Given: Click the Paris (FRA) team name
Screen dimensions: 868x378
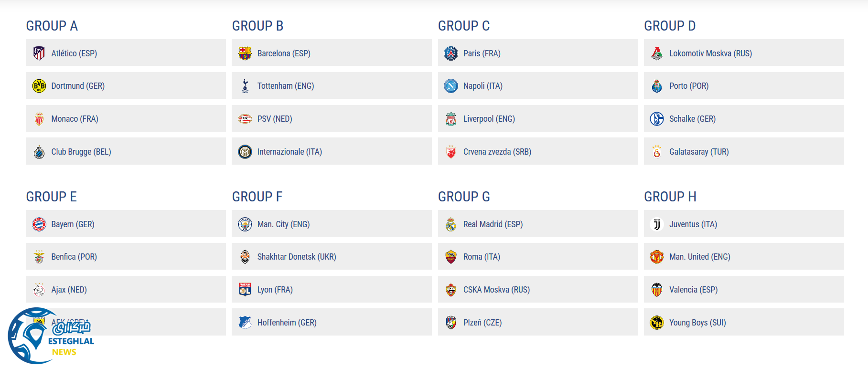Looking at the screenshot, I should point(482,53).
